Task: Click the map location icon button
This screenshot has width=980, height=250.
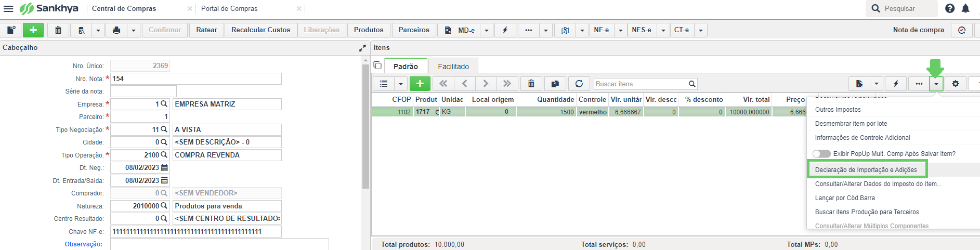Action: pos(565,30)
